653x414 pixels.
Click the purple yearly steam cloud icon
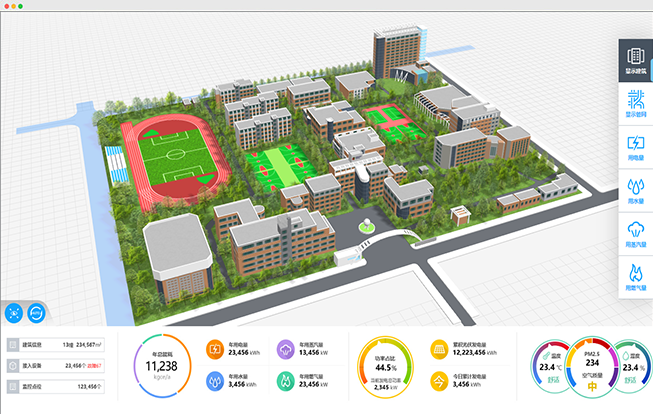pyautogui.click(x=285, y=349)
